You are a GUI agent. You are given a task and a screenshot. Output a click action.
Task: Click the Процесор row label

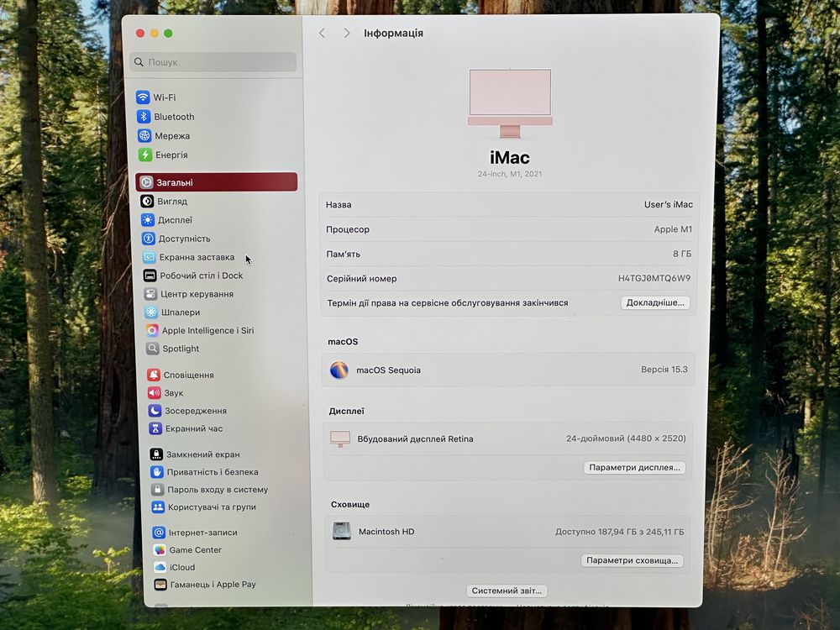[348, 229]
